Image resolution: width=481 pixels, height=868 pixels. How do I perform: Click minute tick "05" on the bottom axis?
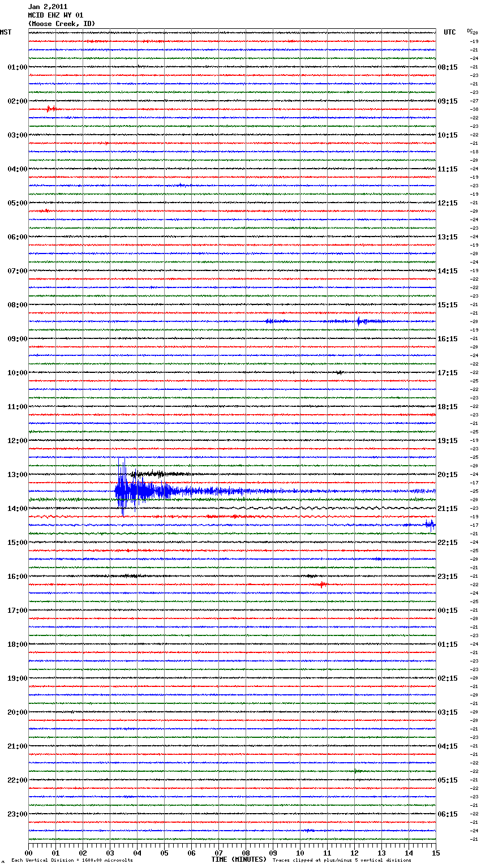click(164, 852)
